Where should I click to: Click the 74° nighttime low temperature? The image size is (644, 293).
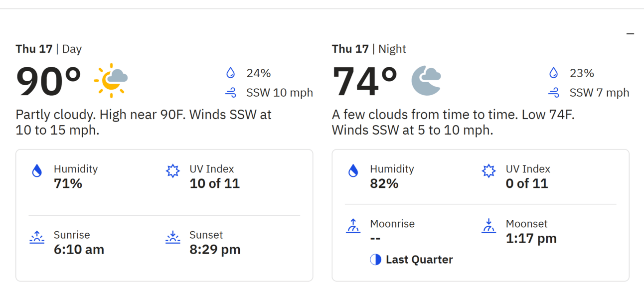point(364,81)
